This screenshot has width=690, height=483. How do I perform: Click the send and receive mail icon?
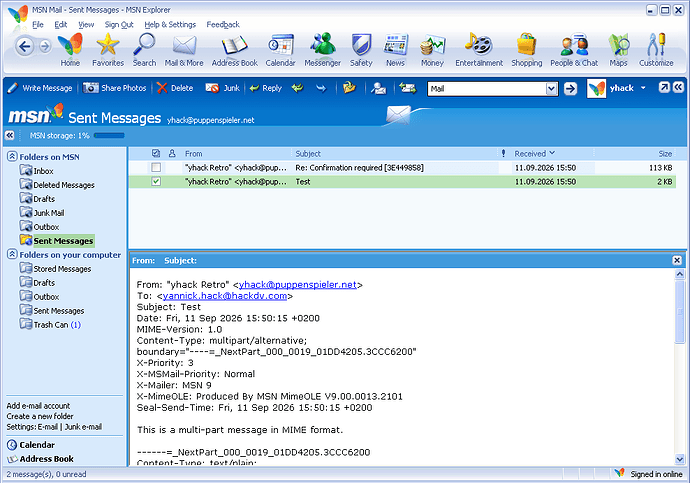407,88
